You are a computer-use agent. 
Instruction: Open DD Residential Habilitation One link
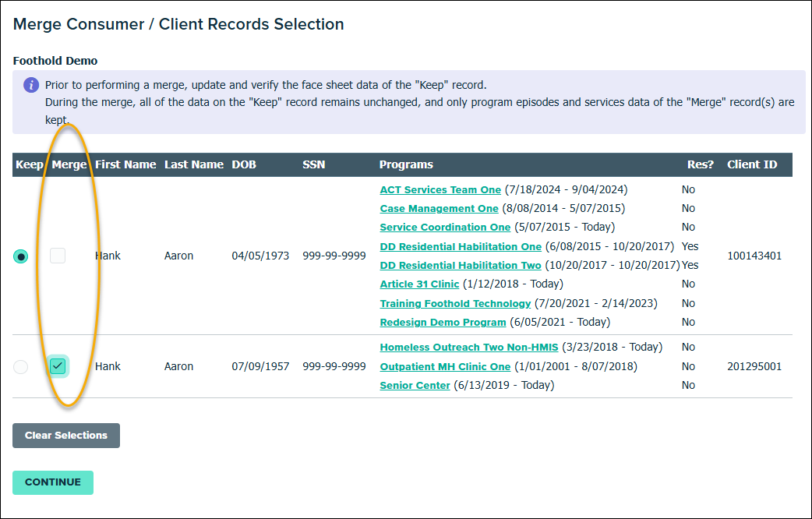pos(460,246)
